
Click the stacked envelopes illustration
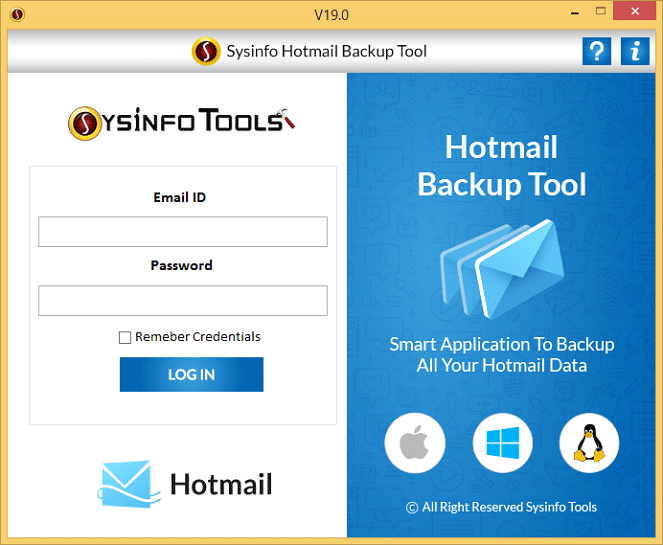502,269
